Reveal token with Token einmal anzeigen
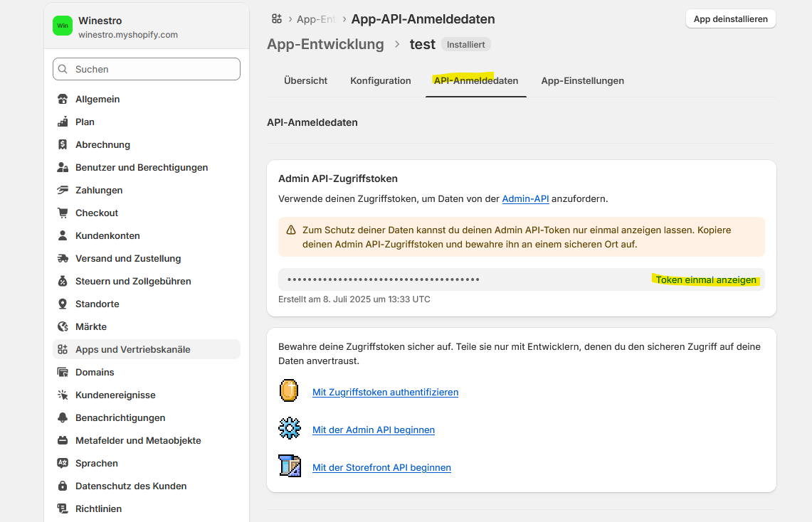This screenshot has height=522, width=812. (705, 279)
